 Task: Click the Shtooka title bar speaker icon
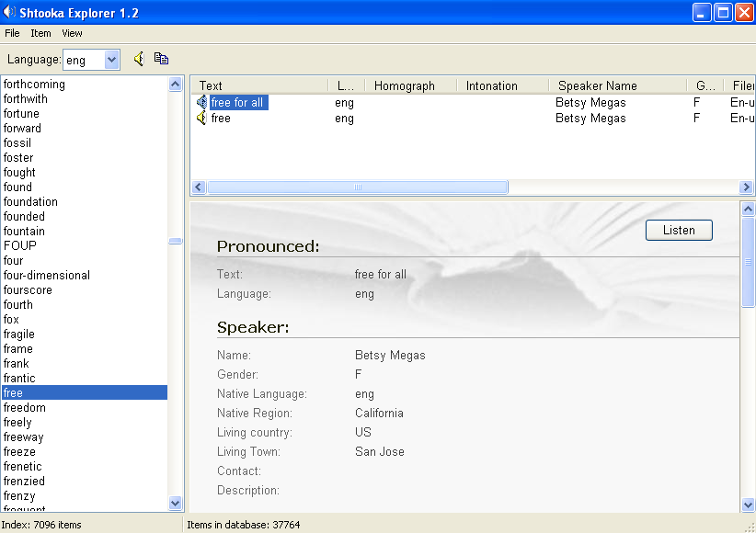(x=9, y=12)
